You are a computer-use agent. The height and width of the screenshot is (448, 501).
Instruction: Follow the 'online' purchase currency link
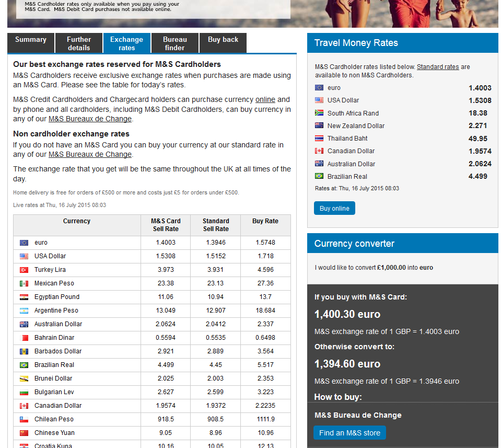pyautogui.click(x=265, y=99)
